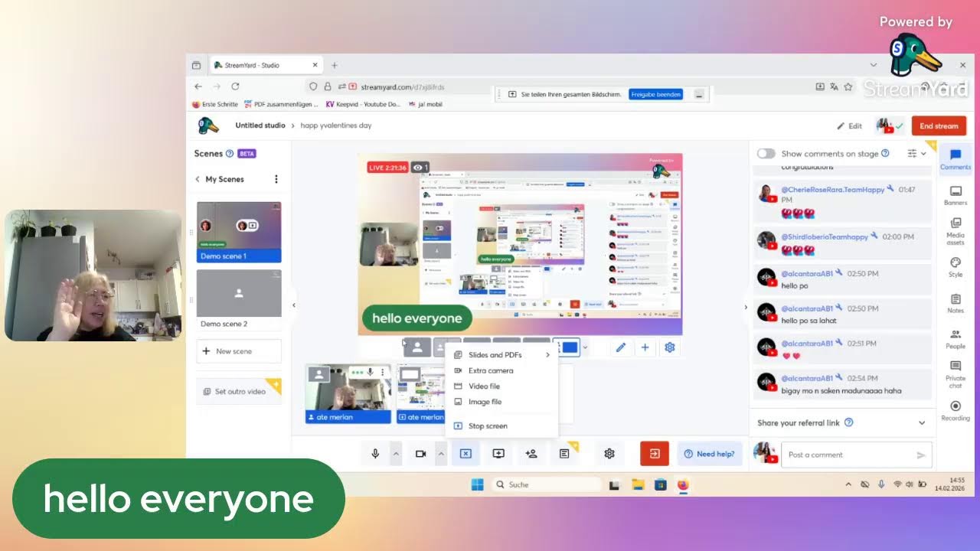Image resolution: width=980 pixels, height=551 pixels.
Task: Click the help icon beside Show comments on stage
Action: pos(885,153)
